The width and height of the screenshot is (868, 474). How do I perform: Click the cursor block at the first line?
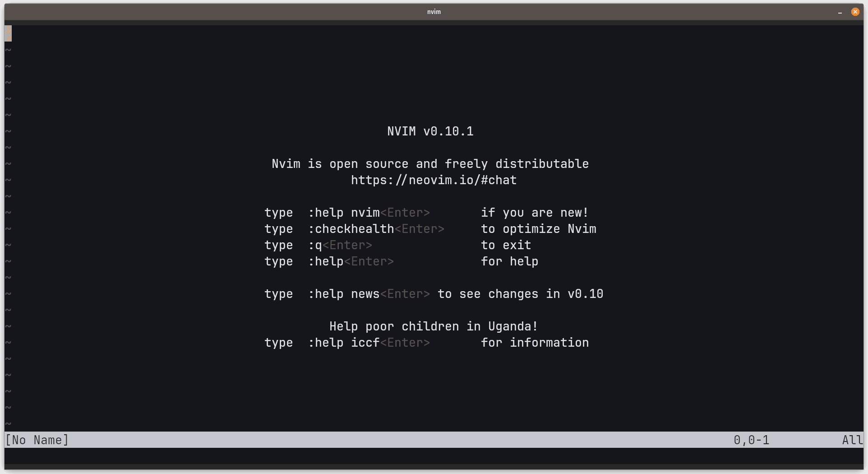8,33
